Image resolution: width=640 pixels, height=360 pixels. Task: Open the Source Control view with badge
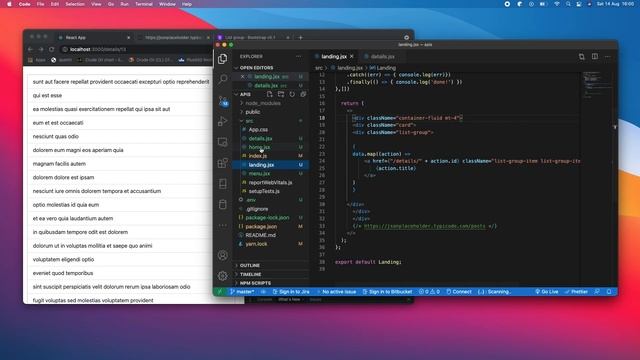coord(223,101)
